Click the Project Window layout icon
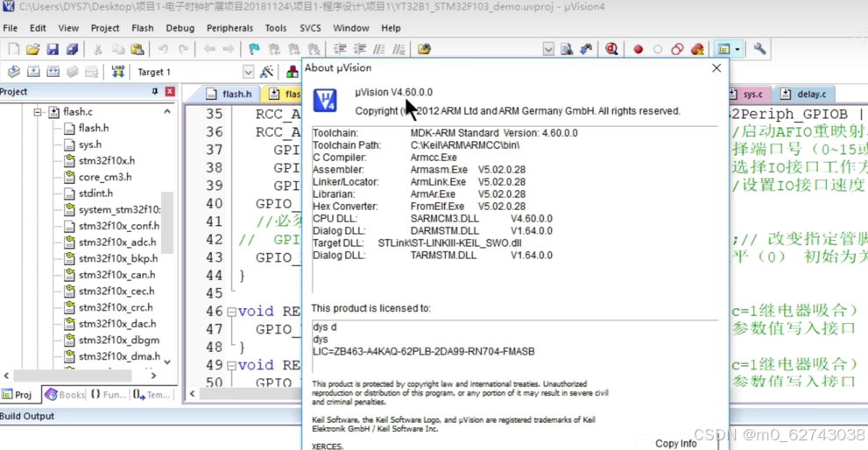 723,49
